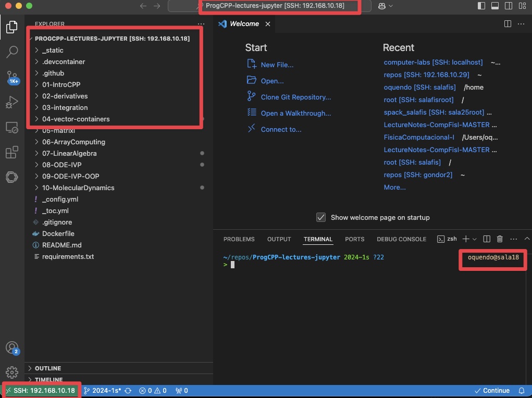
Task: Select the Terminal tab
Action: tap(318, 239)
